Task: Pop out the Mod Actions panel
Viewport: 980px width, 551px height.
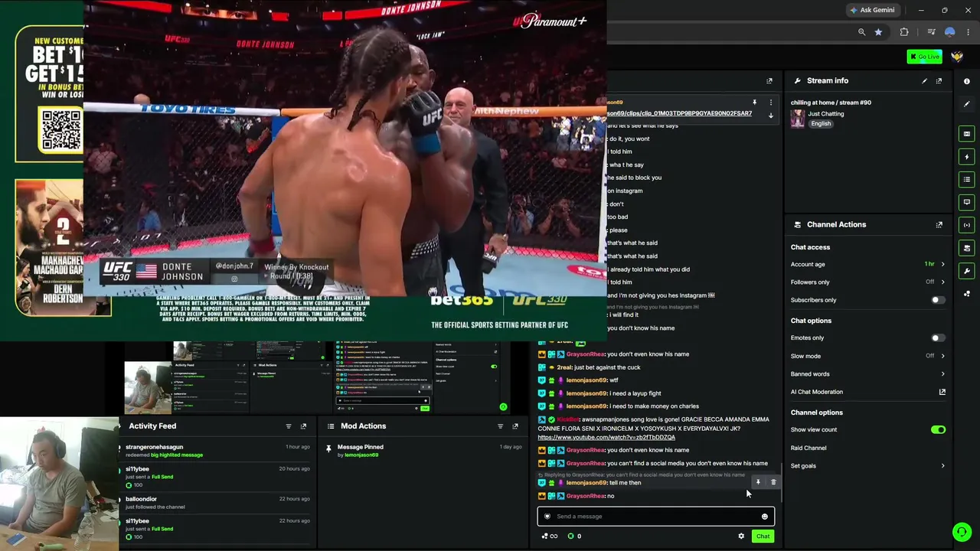Action: (x=515, y=426)
